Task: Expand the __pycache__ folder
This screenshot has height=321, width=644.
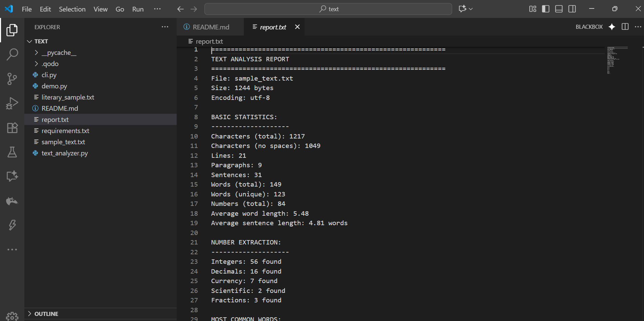Action: point(36,52)
